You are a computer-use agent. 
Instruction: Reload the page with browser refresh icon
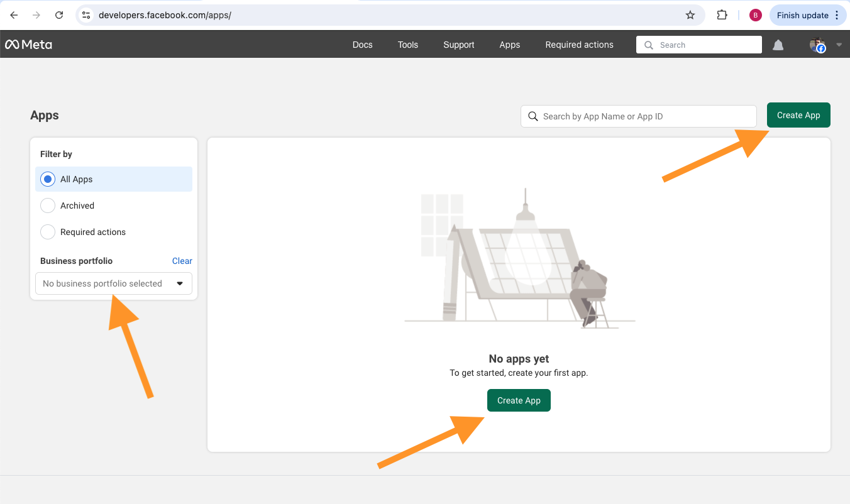tap(59, 15)
